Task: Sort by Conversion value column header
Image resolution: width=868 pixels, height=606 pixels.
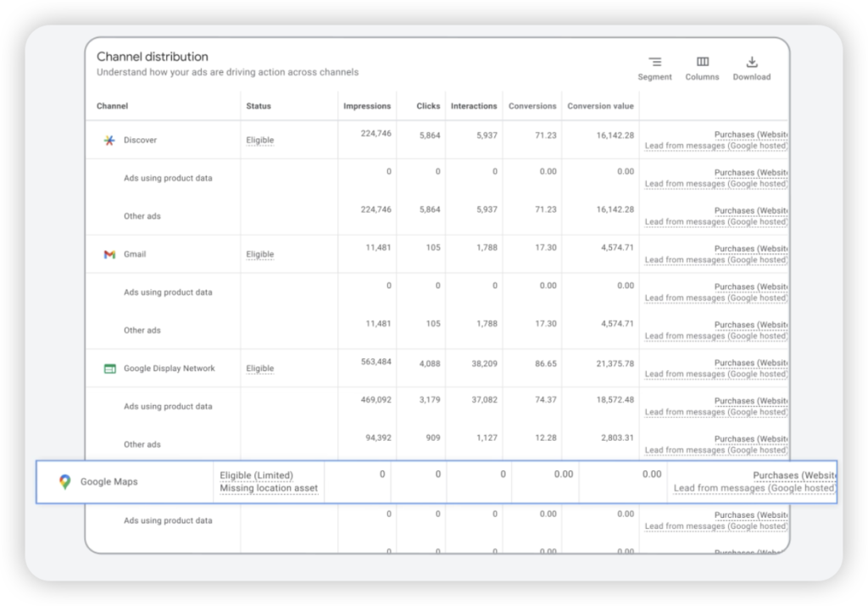Action: click(x=601, y=106)
